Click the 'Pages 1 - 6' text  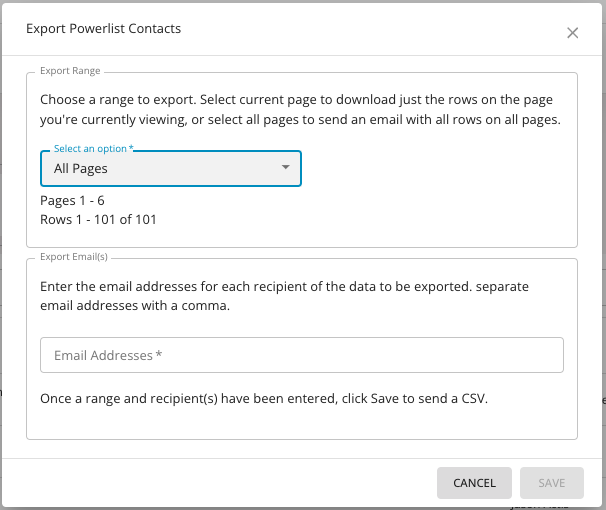pyautogui.click(x=73, y=200)
